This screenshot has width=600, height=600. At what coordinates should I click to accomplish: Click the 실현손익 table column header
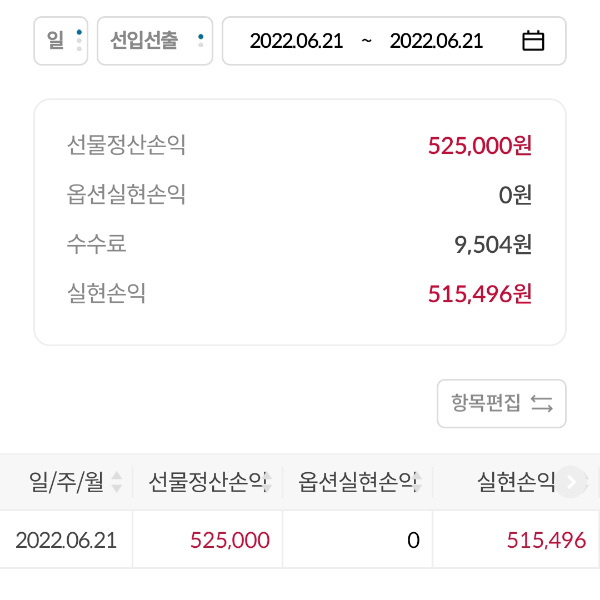coord(517,483)
